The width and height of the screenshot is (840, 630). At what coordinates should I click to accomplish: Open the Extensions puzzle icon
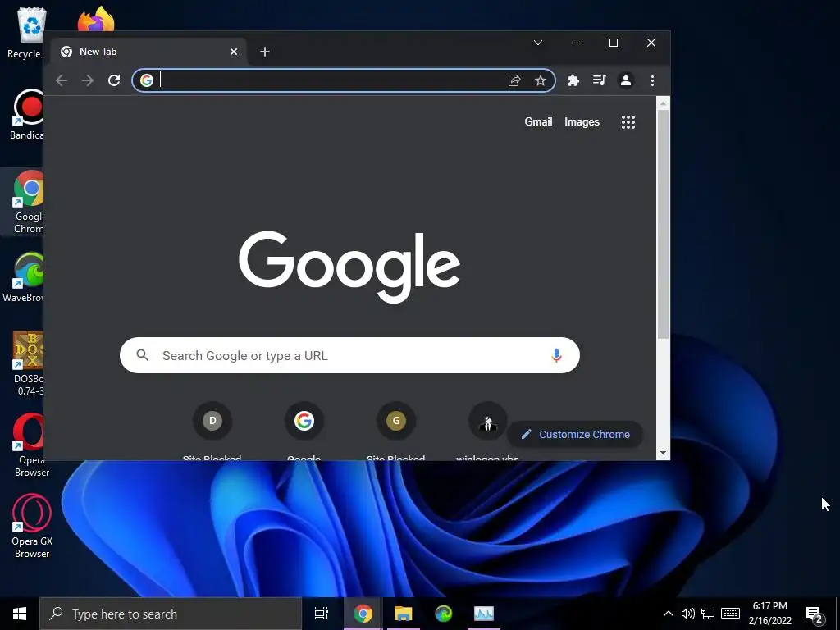click(x=573, y=80)
